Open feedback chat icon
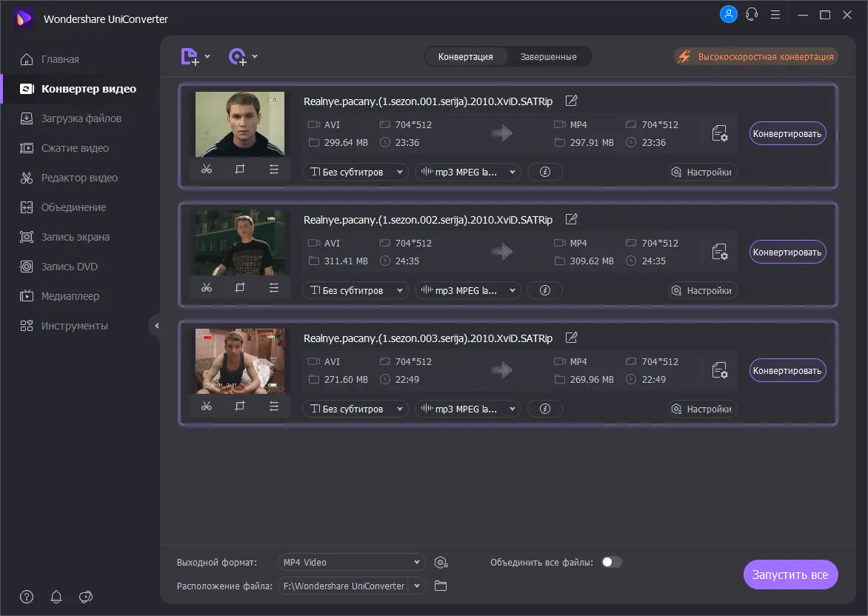 [x=86, y=597]
